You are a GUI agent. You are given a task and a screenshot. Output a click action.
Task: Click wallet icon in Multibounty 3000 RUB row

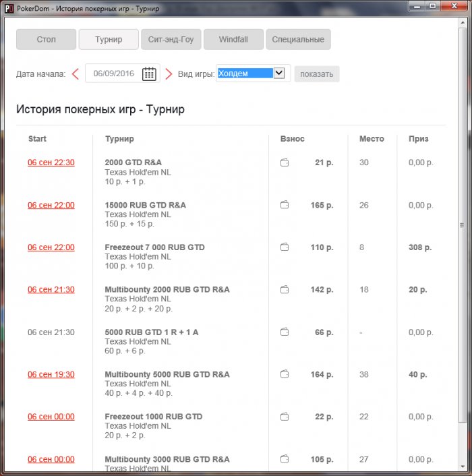pyautogui.click(x=285, y=459)
